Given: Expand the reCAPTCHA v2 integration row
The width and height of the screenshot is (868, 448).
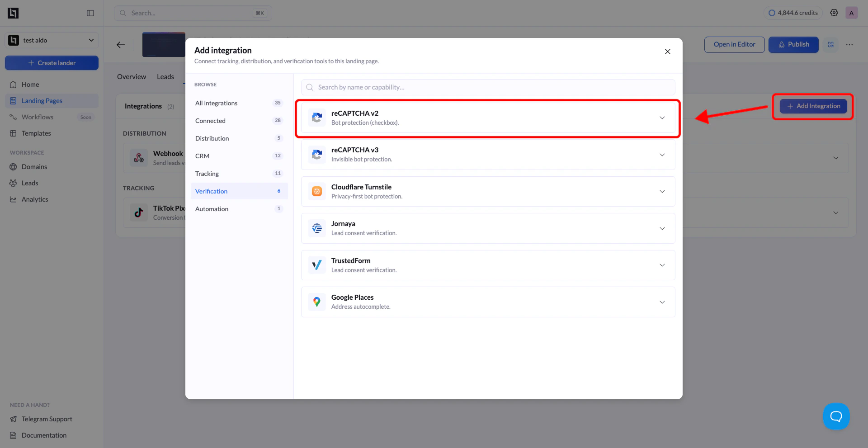Looking at the screenshot, I should click(662, 118).
